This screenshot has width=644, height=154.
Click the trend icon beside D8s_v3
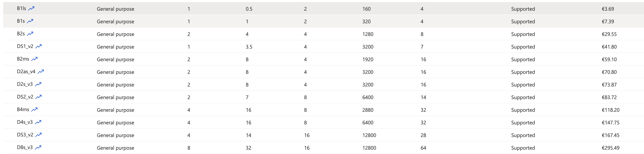(38, 147)
